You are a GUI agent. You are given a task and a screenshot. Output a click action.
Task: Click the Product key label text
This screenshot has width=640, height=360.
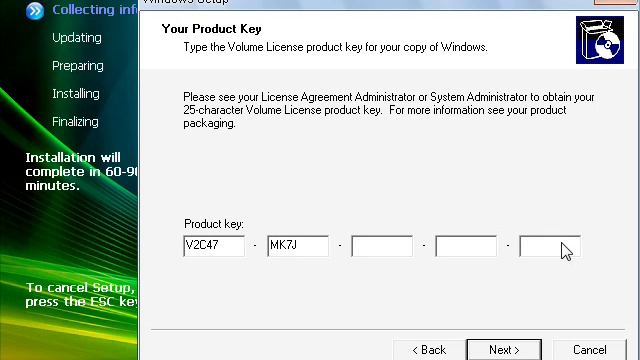tap(213, 224)
